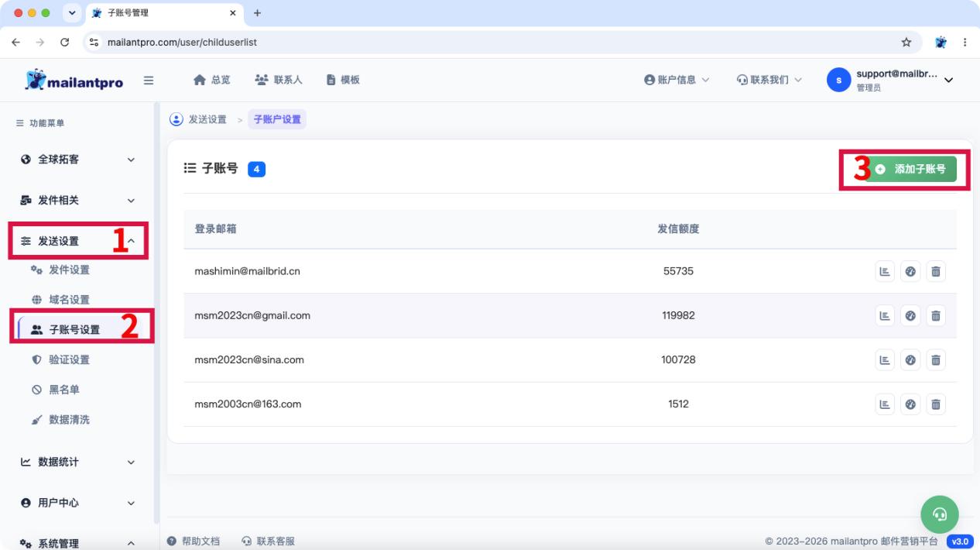This screenshot has width=980, height=550.
Task: Click the quota value 1512
Action: (678, 404)
